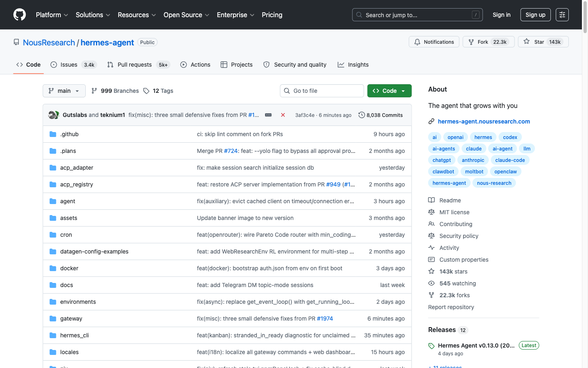Open the gateway folder
The width and height of the screenshot is (588, 368).
[x=71, y=319]
